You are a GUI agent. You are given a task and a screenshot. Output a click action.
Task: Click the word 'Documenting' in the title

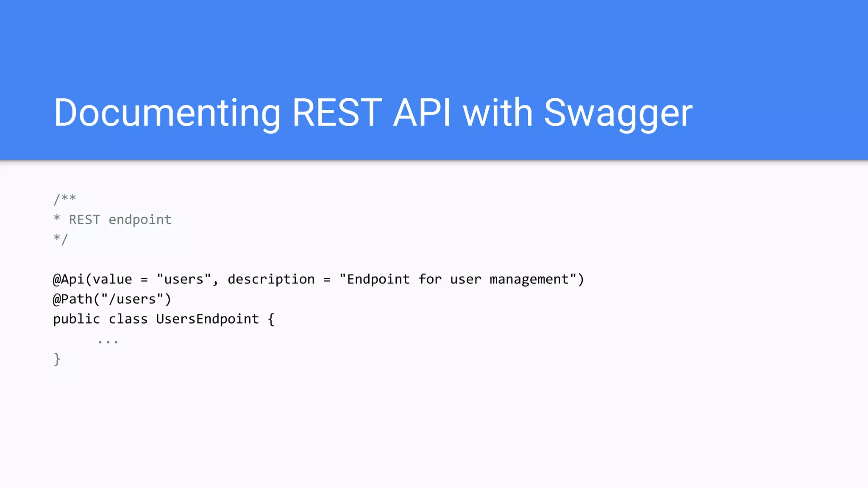click(167, 113)
